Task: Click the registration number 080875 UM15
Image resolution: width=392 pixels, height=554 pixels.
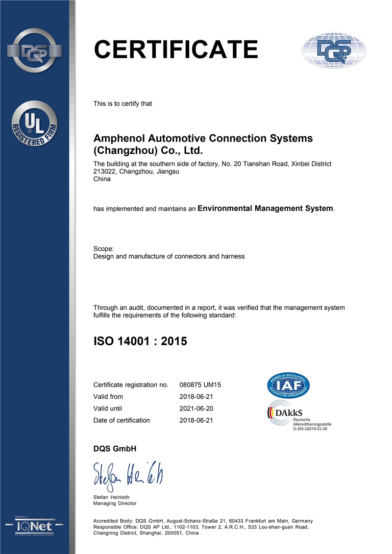Action: (200, 385)
